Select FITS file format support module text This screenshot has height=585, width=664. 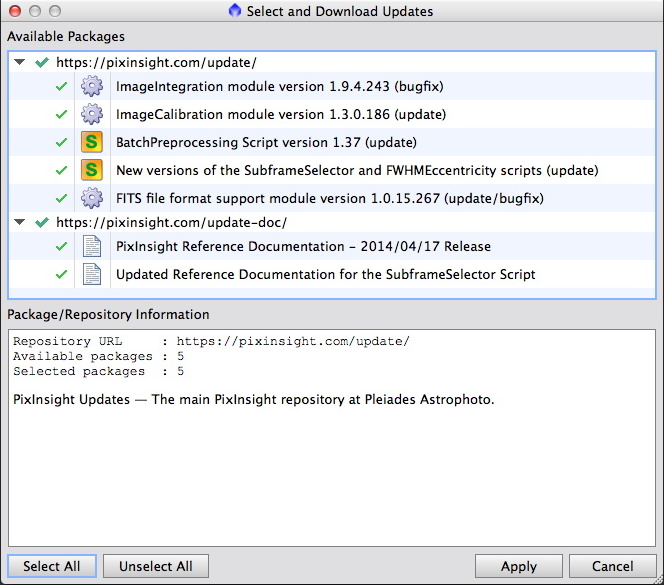(x=330, y=198)
